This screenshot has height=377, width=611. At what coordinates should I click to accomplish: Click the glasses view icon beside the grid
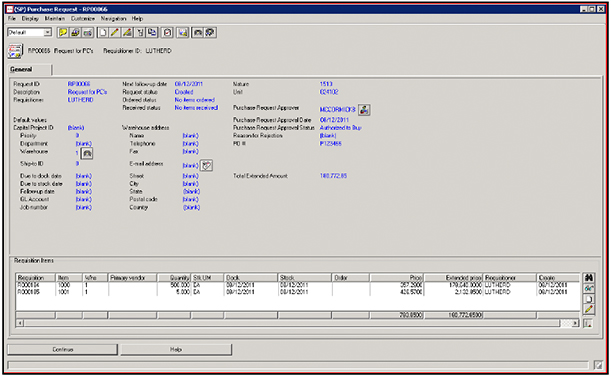pos(588,289)
